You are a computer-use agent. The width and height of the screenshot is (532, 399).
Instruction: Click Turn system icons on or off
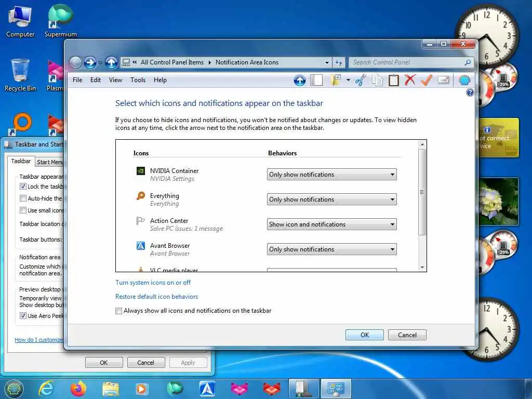pyautogui.click(x=153, y=283)
